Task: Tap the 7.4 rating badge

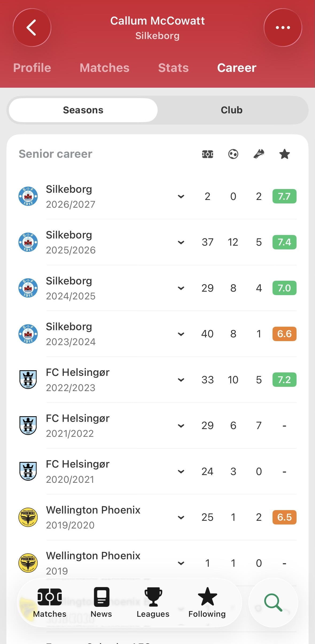Action: click(284, 242)
